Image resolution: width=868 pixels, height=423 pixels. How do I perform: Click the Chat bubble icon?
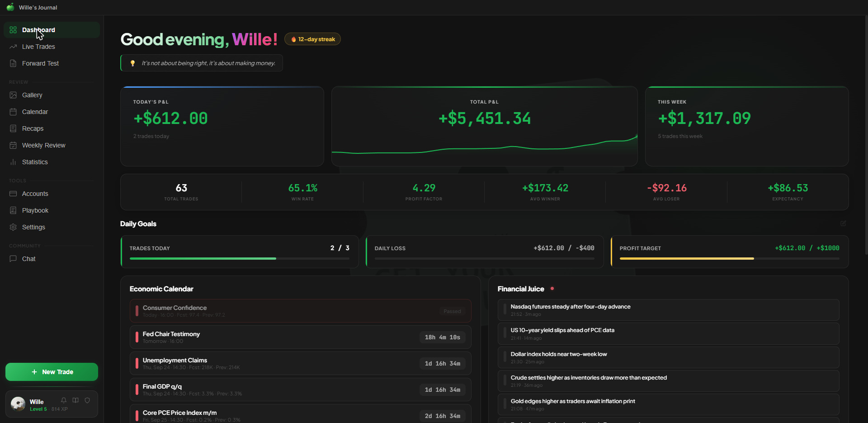point(13,259)
